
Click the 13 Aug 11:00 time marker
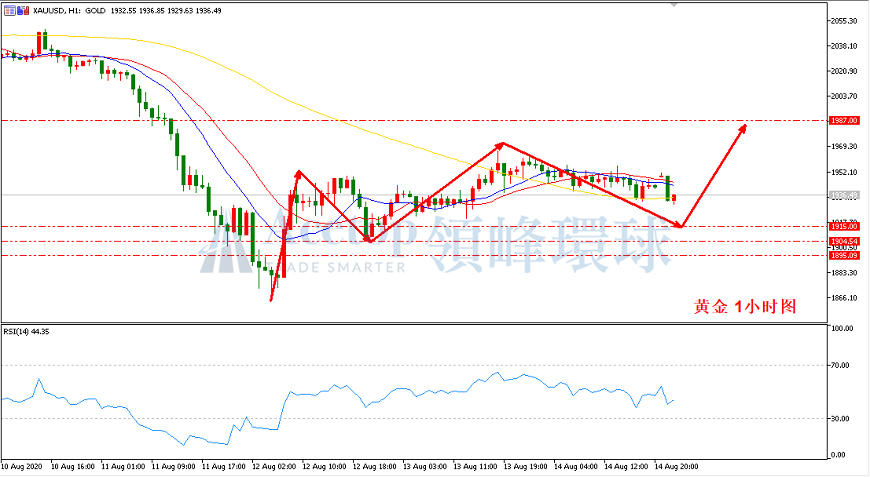point(475,466)
